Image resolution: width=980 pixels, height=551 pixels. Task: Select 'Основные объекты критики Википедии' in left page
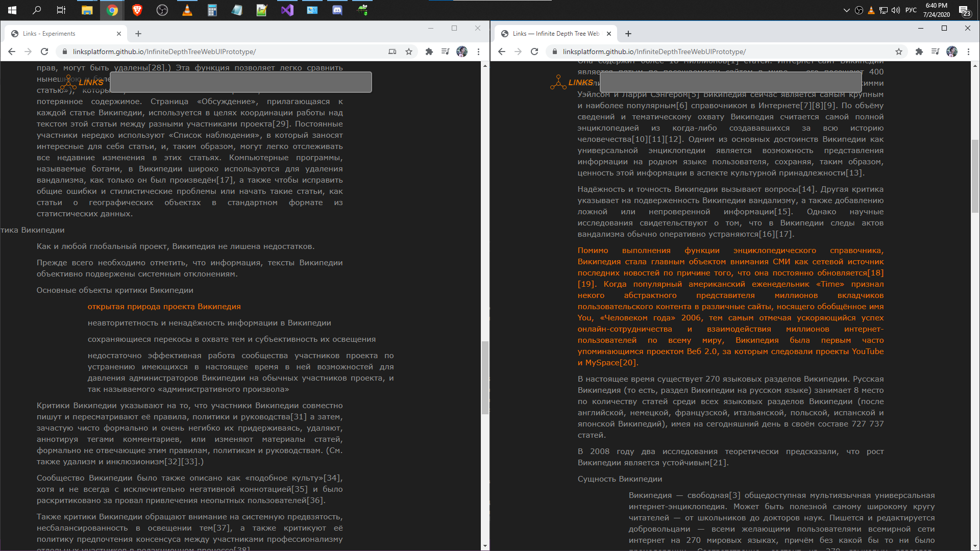[115, 290]
